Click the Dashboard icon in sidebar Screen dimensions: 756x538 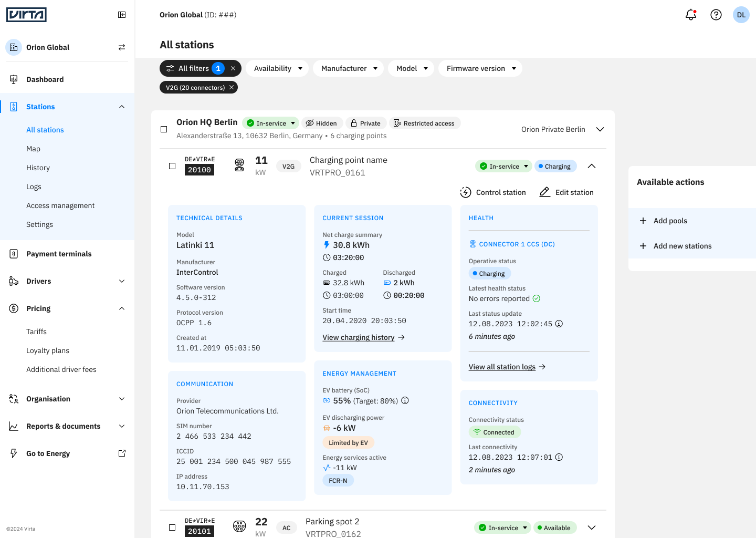coord(14,79)
